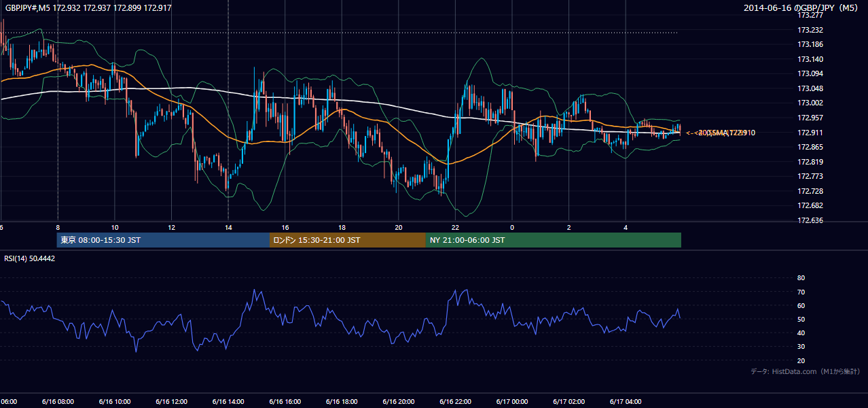The image size is (868, 408).
Task: Click price level 172.957 on price axis
Action: (810, 118)
